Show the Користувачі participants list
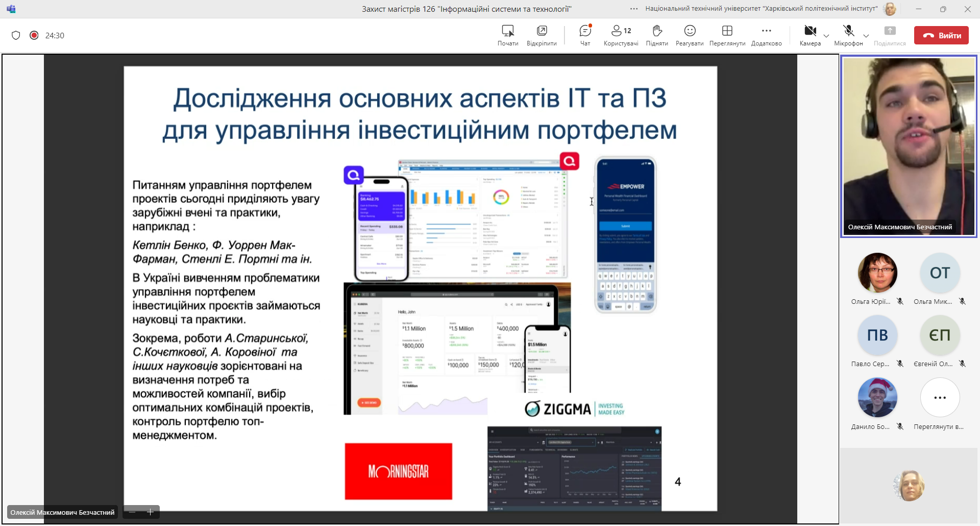The height and width of the screenshot is (526, 980). (x=621, y=35)
